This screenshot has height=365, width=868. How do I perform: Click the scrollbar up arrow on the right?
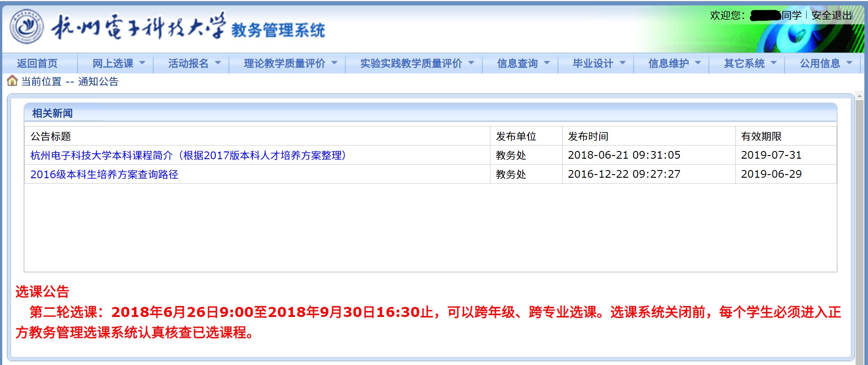point(859,96)
